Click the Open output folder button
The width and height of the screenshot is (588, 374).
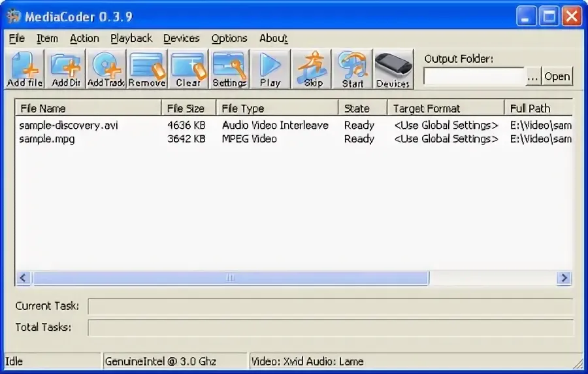tap(557, 76)
